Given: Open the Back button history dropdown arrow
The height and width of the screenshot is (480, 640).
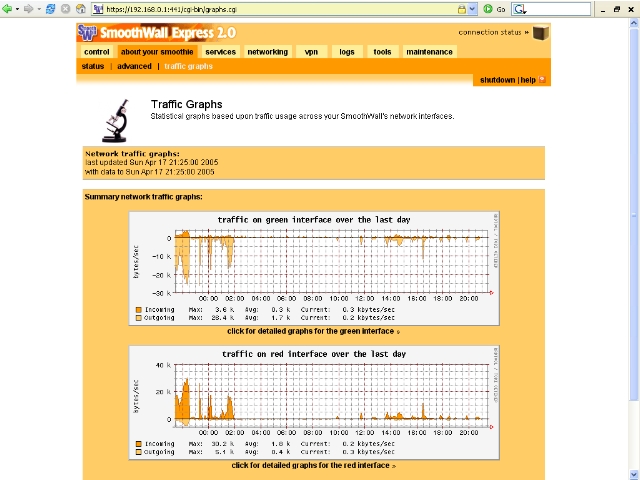Looking at the screenshot, I should pyautogui.click(x=18, y=9).
